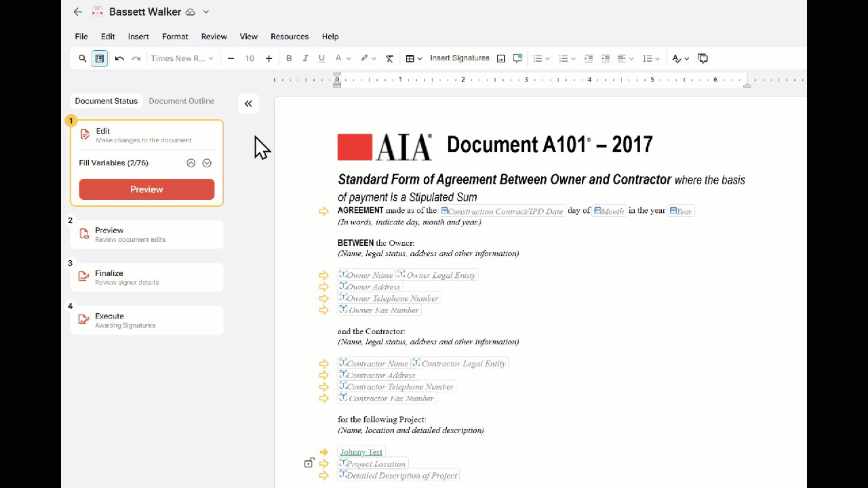
Task: Open the font family dropdown
Action: (182, 59)
